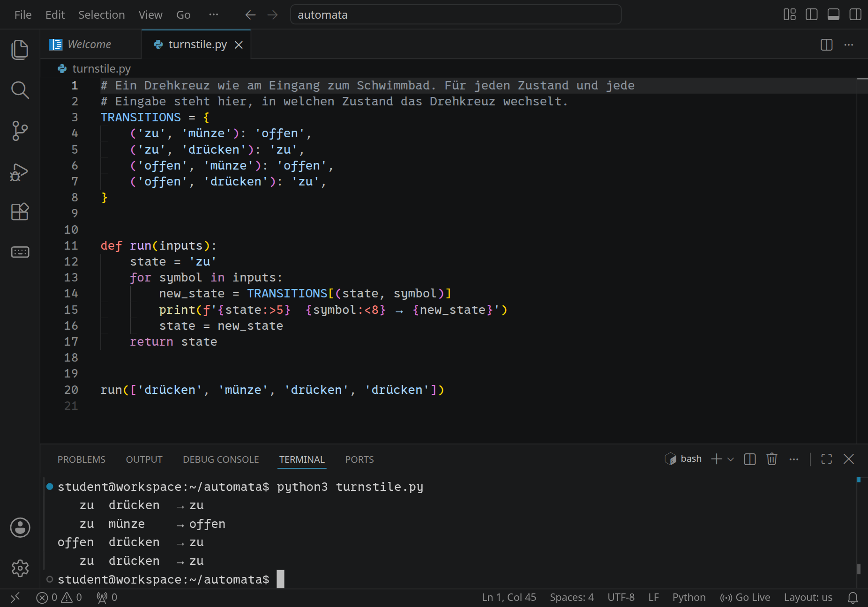Switch to the Welcome tab

pyautogui.click(x=90, y=44)
